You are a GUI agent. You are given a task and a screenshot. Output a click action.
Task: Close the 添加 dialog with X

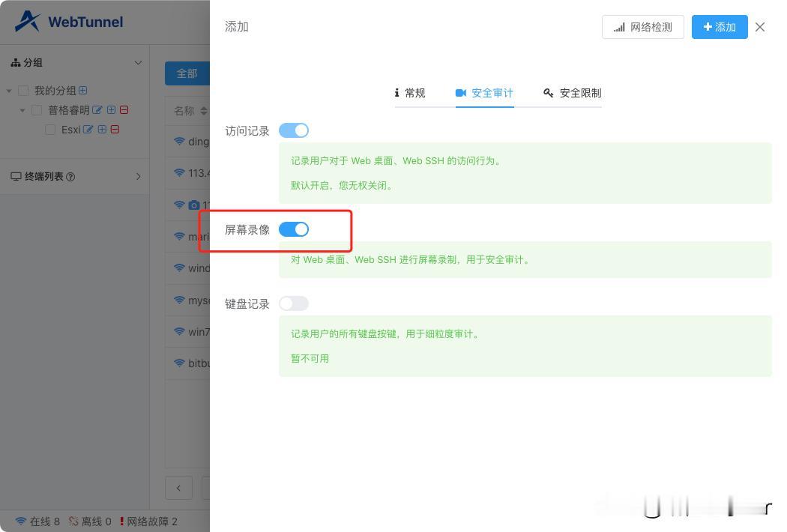coord(760,27)
